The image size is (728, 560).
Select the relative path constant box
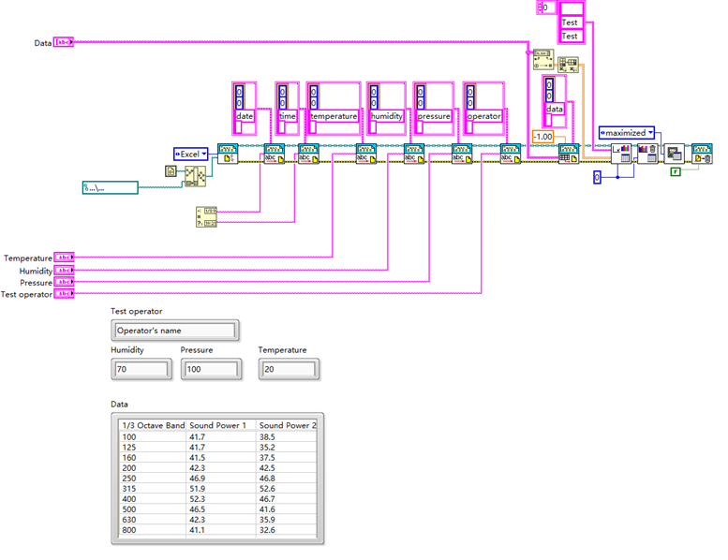point(111,187)
